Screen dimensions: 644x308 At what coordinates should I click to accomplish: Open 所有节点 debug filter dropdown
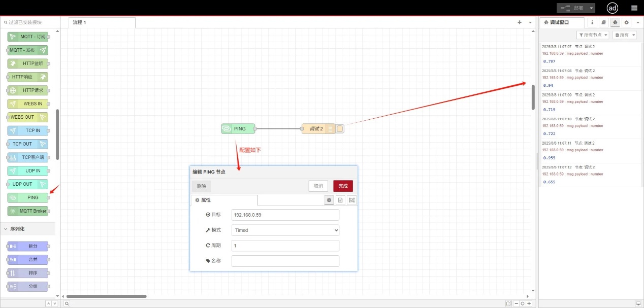593,35
